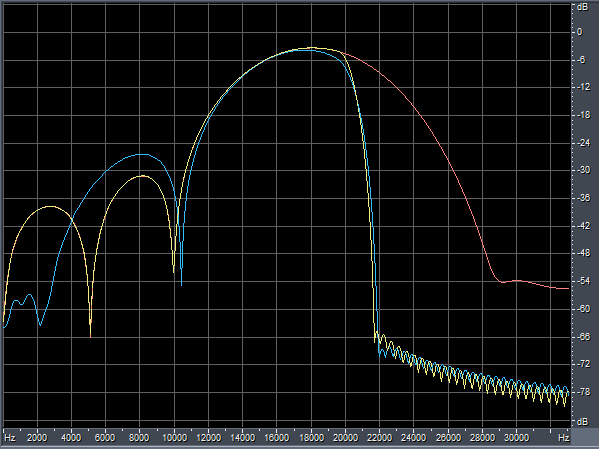Click the 16000 frequency axis label

(277, 438)
